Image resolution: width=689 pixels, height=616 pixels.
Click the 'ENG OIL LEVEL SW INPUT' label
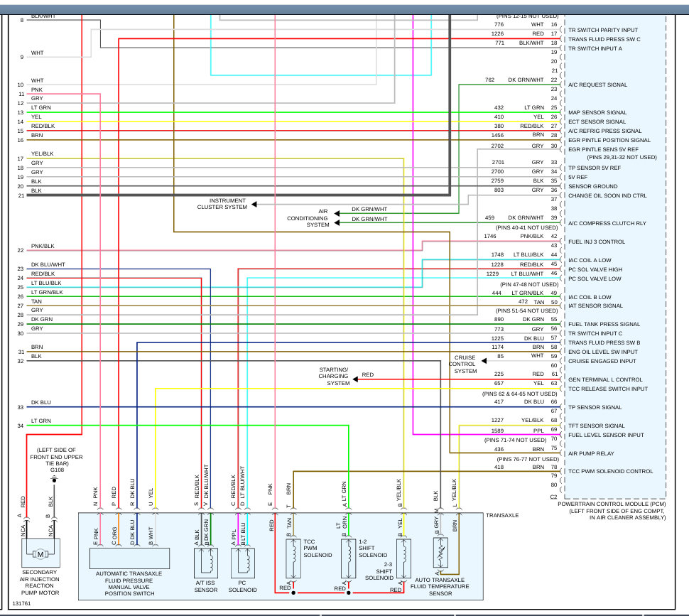(603, 352)
